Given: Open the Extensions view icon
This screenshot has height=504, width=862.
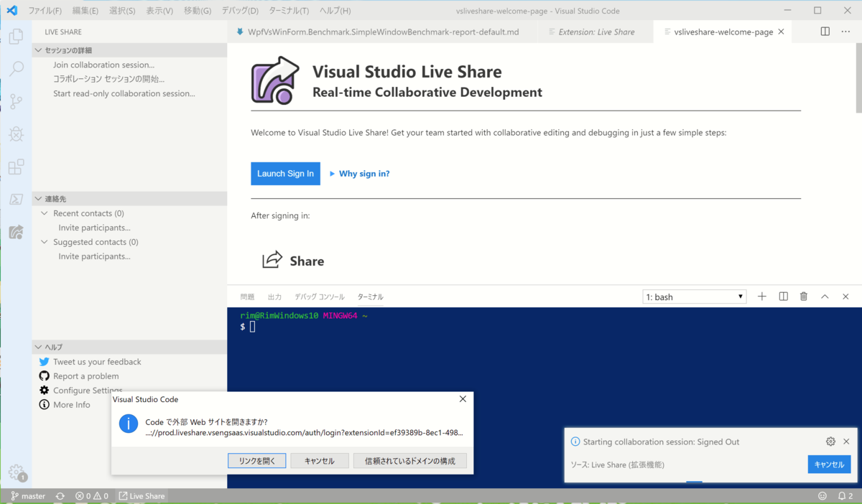Looking at the screenshot, I should point(16,167).
